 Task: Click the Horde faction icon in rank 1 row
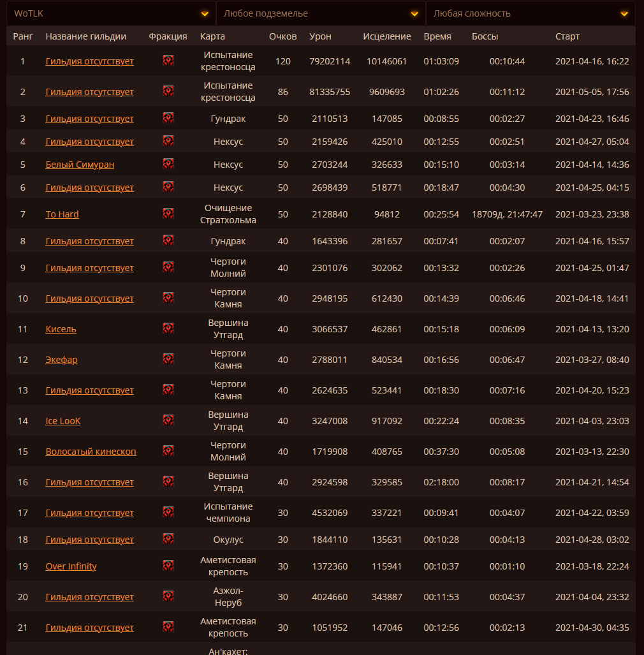tap(168, 61)
